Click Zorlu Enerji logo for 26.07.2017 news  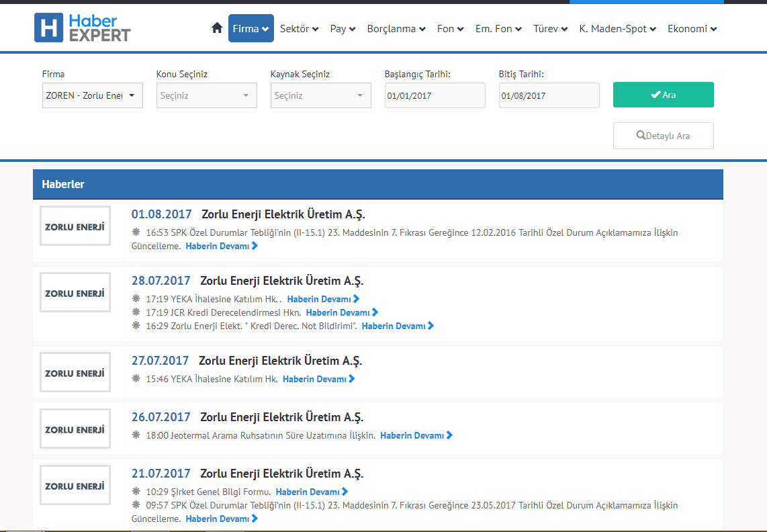(x=75, y=429)
